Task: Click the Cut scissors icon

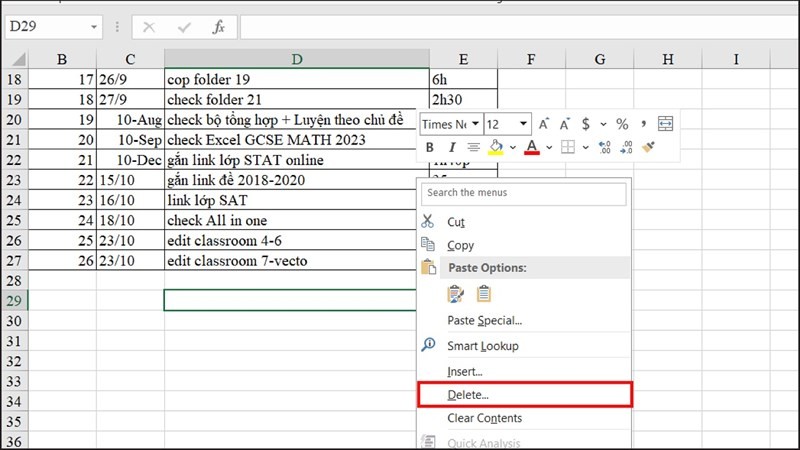Action: click(x=428, y=221)
